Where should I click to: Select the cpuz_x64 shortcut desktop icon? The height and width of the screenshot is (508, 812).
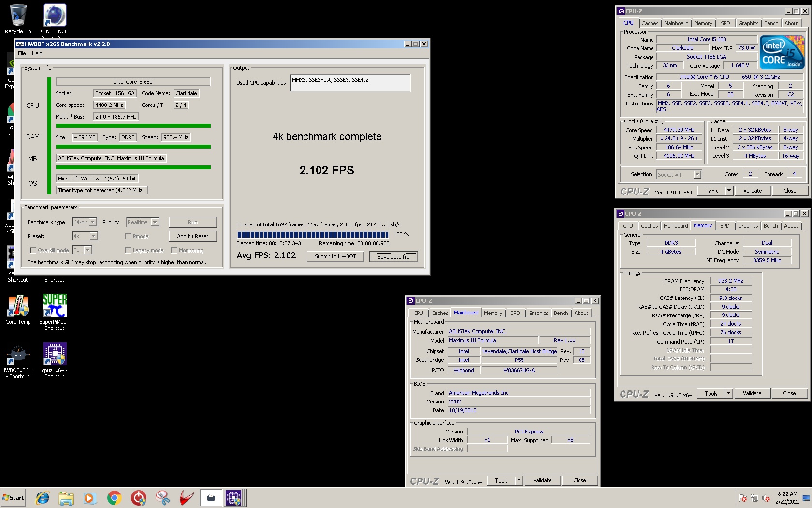tap(55, 360)
